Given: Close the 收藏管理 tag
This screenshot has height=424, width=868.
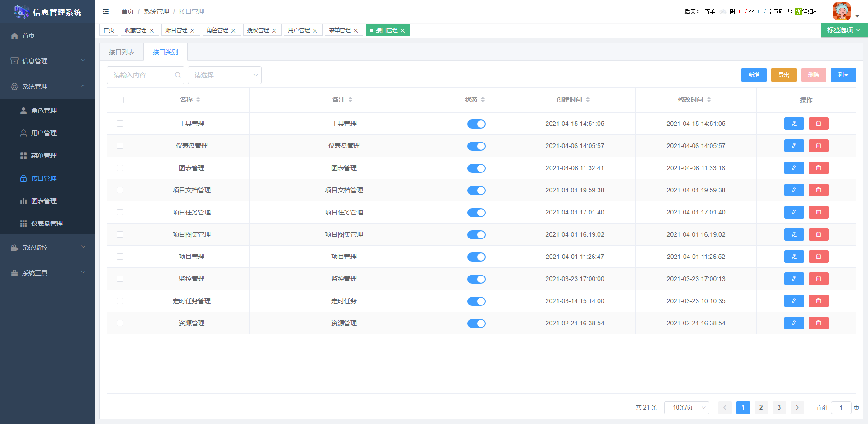Looking at the screenshot, I should (x=151, y=31).
